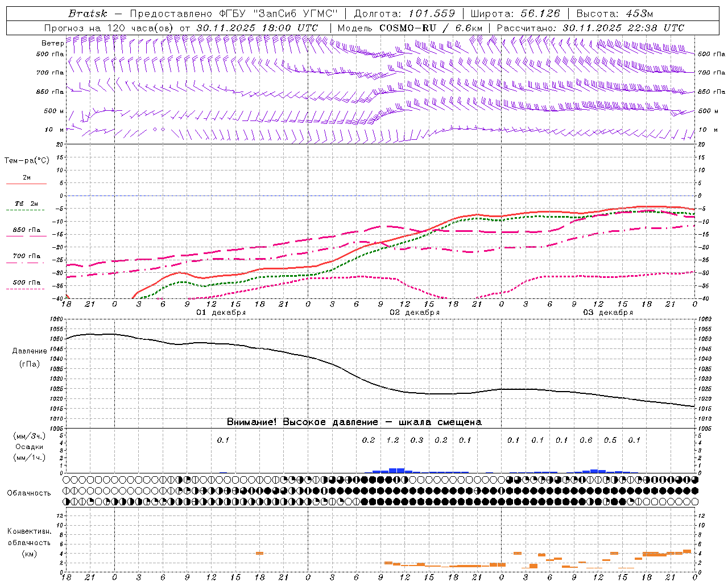Click the "Ветер" wind panel label
728x582 pixels.
tap(52, 43)
